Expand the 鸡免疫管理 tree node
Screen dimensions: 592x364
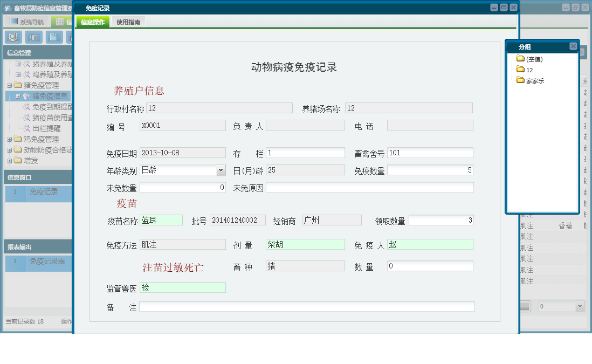click(x=9, y=140)
